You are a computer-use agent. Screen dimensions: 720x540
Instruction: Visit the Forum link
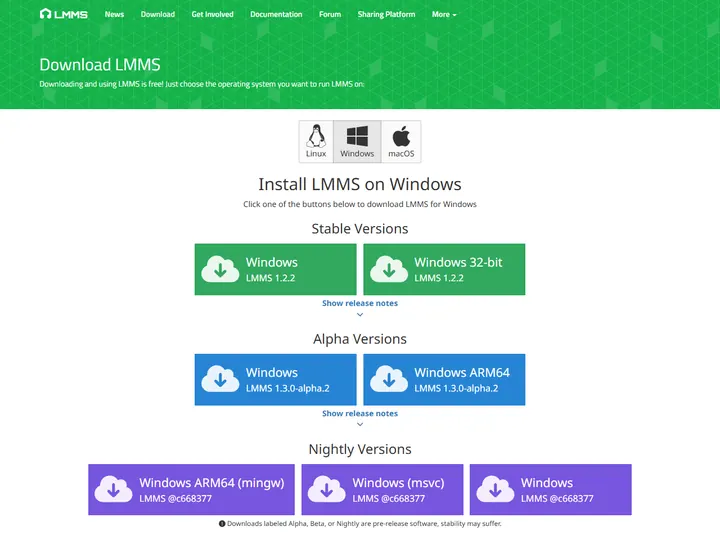pos(330,14)
